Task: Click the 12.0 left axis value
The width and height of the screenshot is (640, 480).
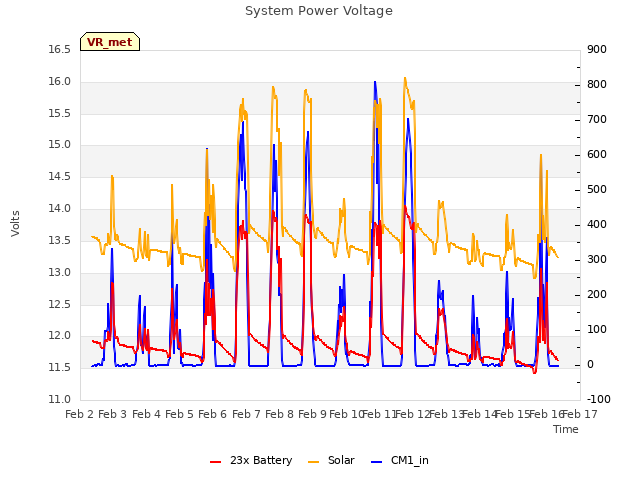Action: pos(60,336)
